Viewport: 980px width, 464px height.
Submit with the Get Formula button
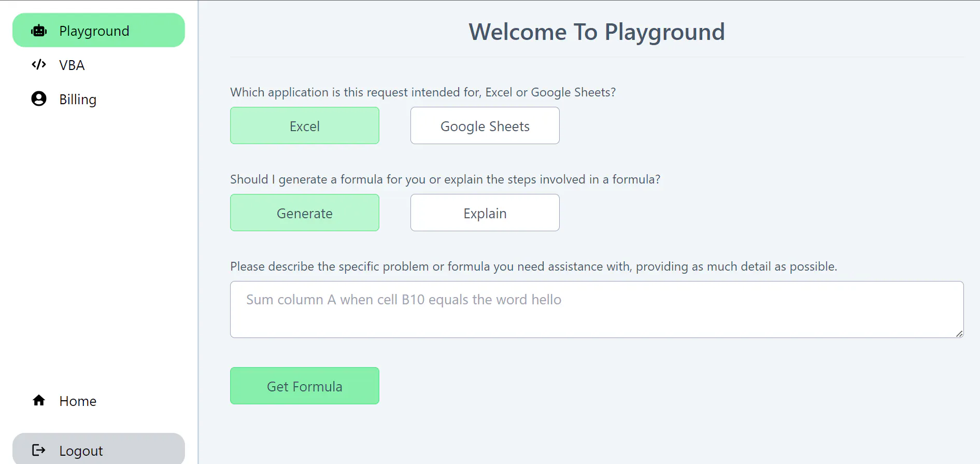click(x=305, y=386)
